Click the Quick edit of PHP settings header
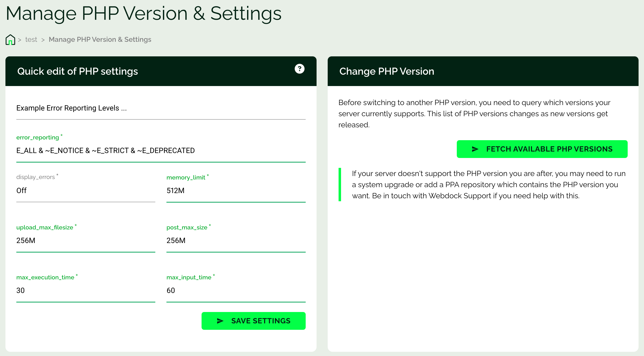The image size is (644, 356). [x=77, y=71]
